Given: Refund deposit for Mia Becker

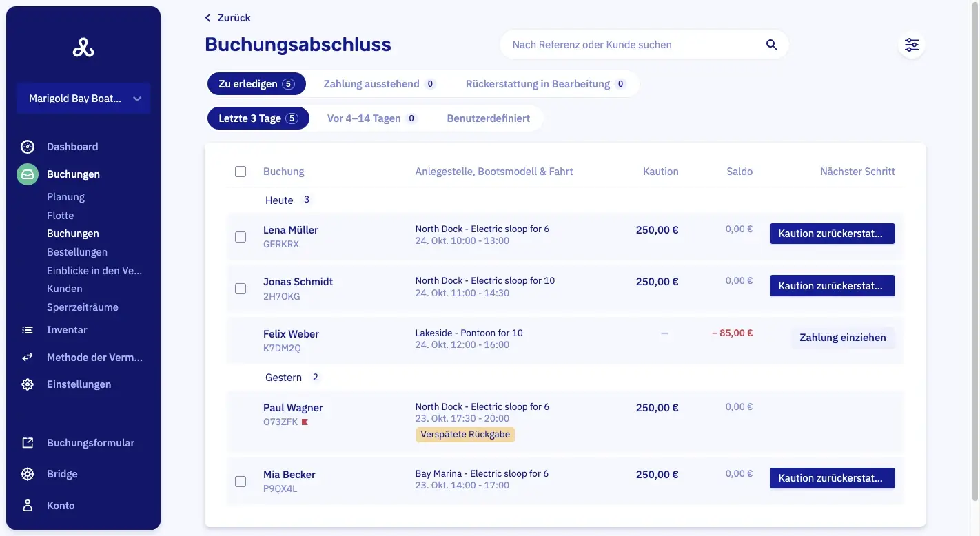Looking at the screenshot, I should pos(833,478).
